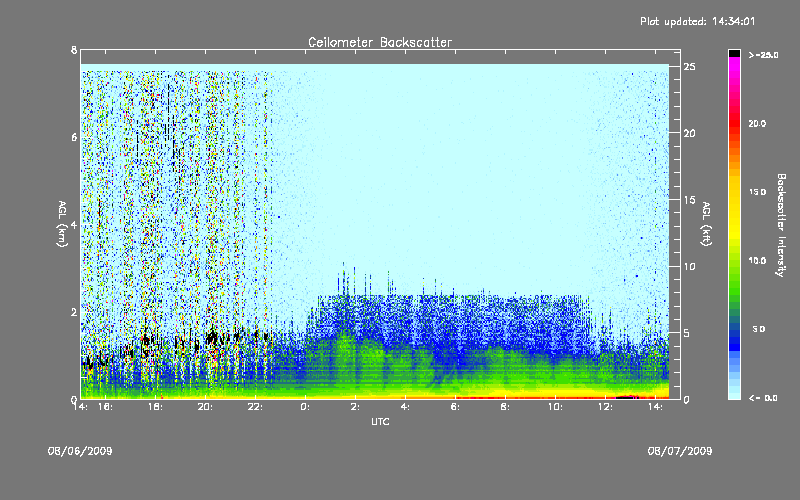Select the 08/07/2009 end date label
Screen dimensions: 800x500
tap(680, 451)
